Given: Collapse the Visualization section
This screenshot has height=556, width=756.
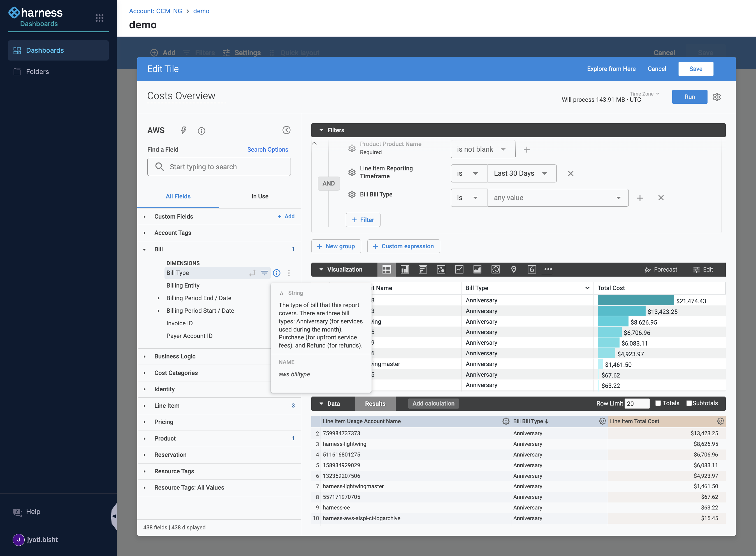Looking at the screenshot, I should 321,270.
